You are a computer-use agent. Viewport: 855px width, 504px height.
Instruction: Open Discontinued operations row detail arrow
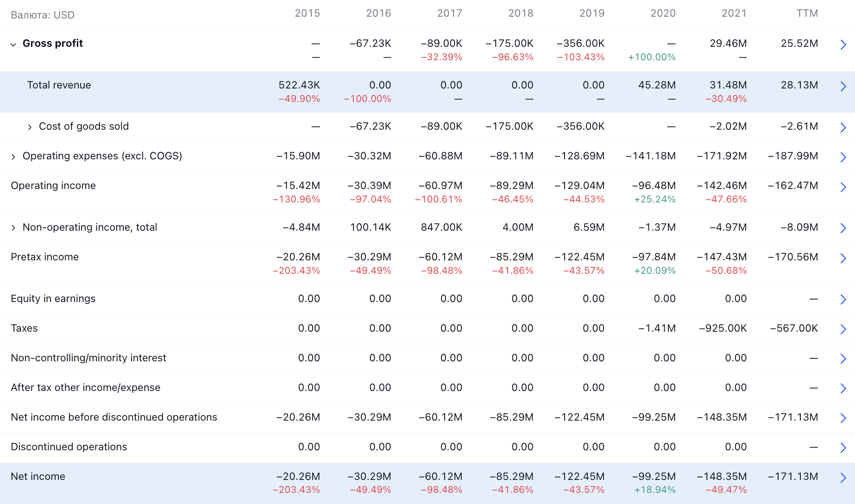tap(843, 447)
